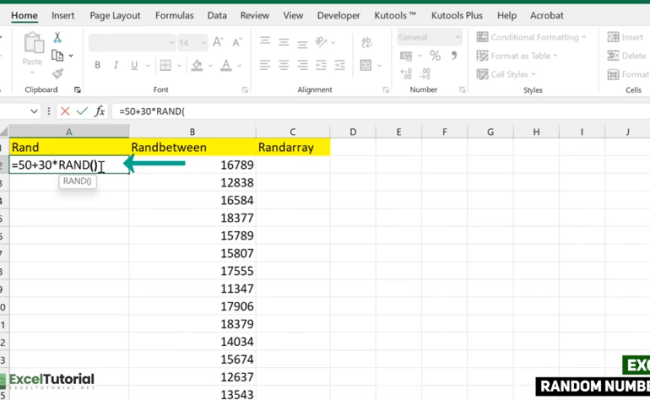Click cell containing 18377

tap(192, 218)
